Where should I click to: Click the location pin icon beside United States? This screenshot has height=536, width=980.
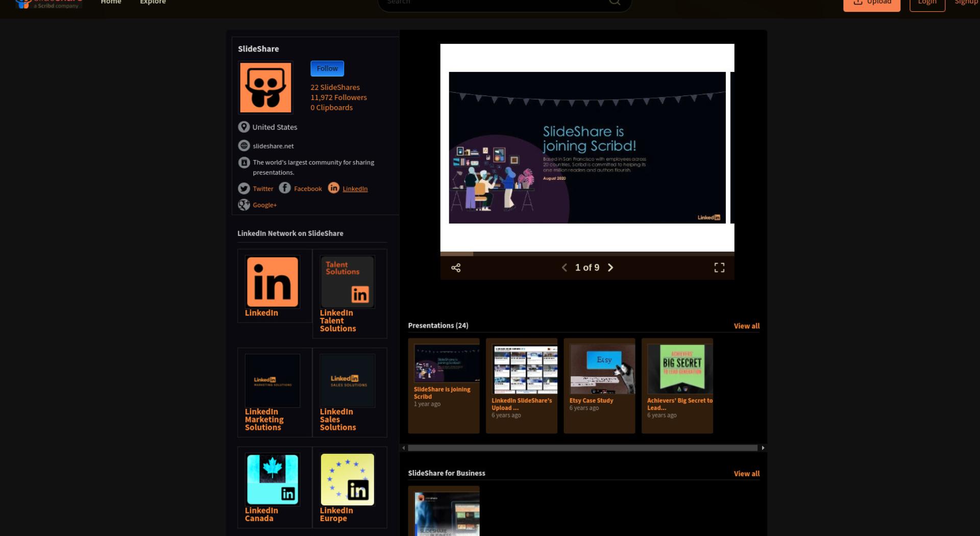click(x=244, y=127)
